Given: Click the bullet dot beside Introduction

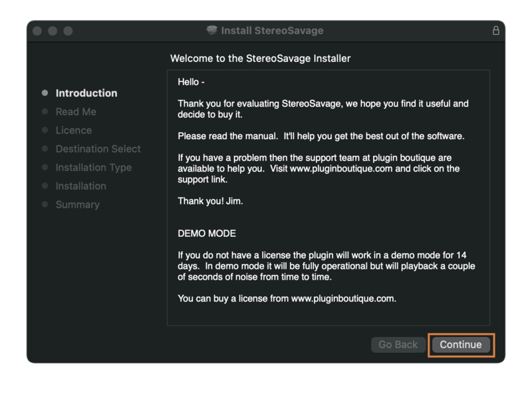Looking at the screenshot, I should pos(45,93).
